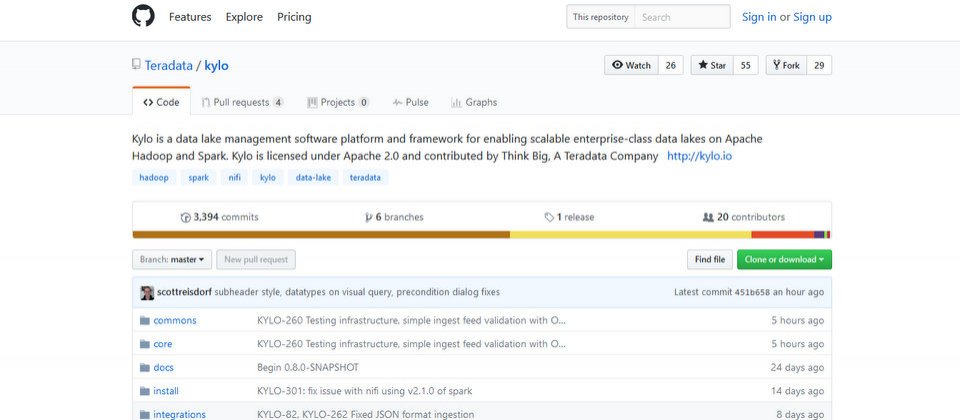This screenshot has height=420, width=960.
Task: Select the hadoop topic tag
Action: coord(154,178)
